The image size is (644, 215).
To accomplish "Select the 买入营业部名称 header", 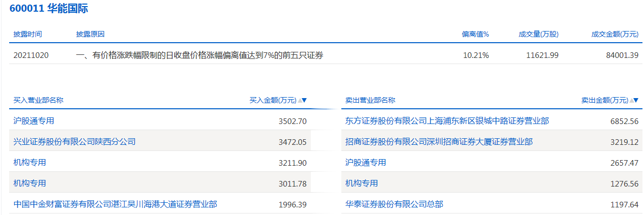I will pos(38,101).
